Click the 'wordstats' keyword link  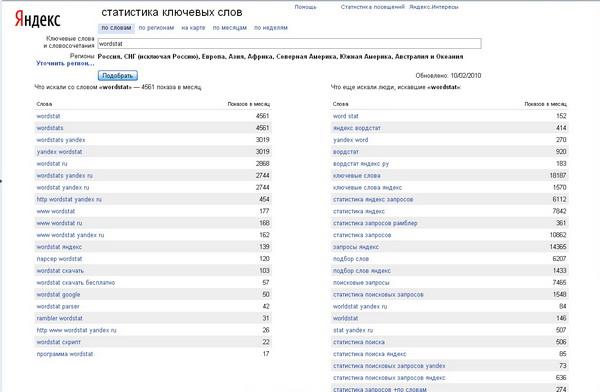50,128
